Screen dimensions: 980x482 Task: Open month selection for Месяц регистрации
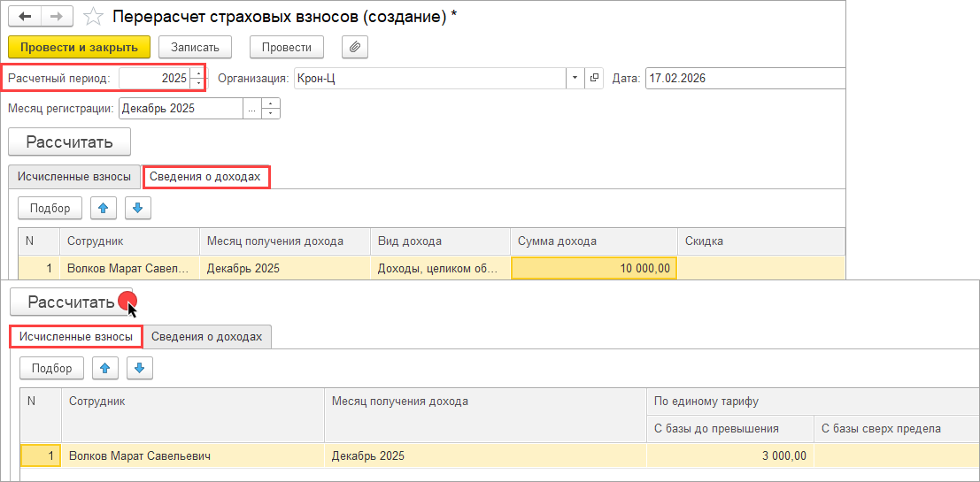251,109
